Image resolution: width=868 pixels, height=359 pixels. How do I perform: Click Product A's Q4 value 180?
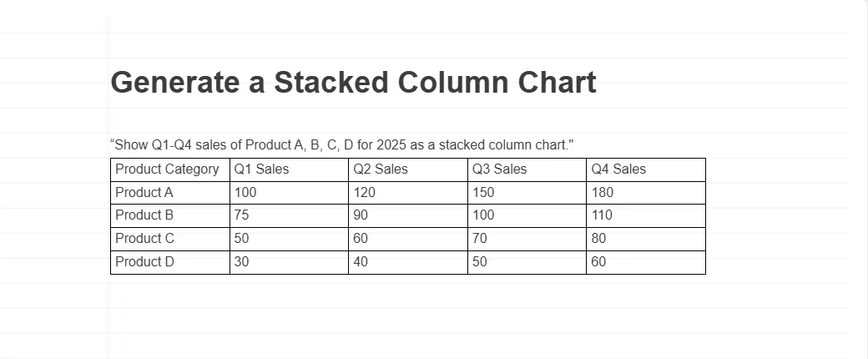[x=603, y=193]
